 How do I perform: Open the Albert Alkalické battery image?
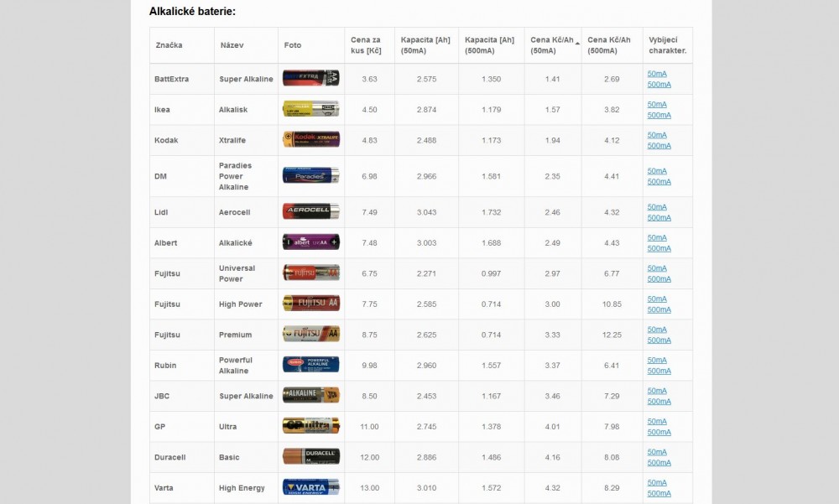[x=311, y=242]
